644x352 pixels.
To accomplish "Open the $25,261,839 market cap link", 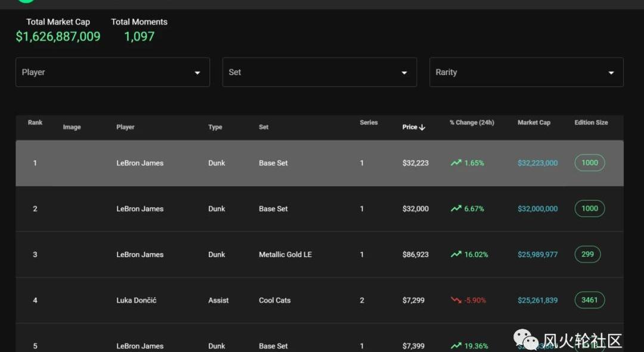I will point(538,300).
